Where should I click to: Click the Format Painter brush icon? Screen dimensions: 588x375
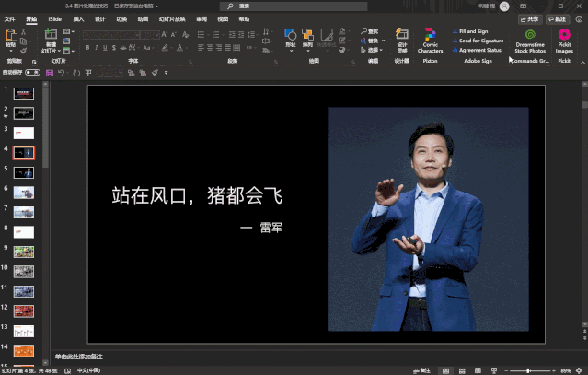pos(23,51)
